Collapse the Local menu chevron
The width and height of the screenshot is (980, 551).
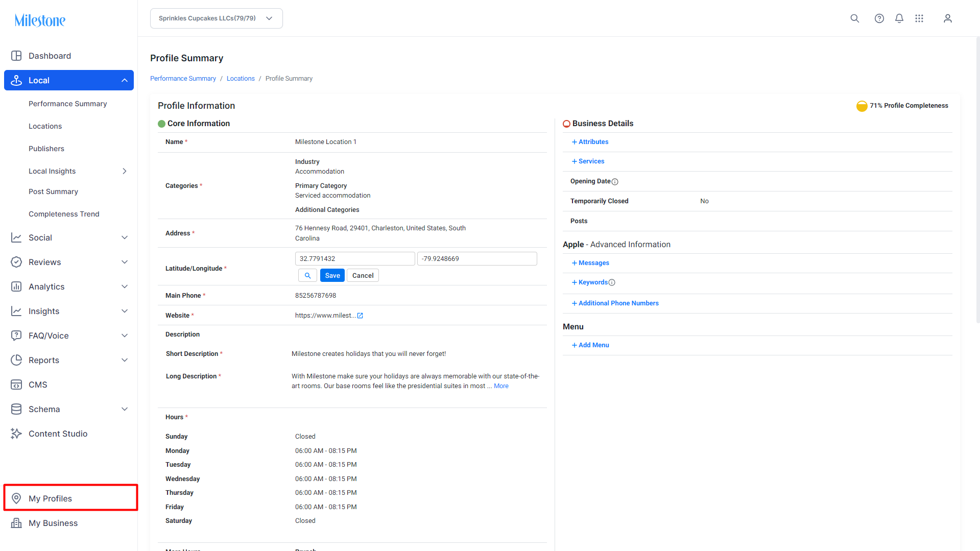(x=124, y=80)
